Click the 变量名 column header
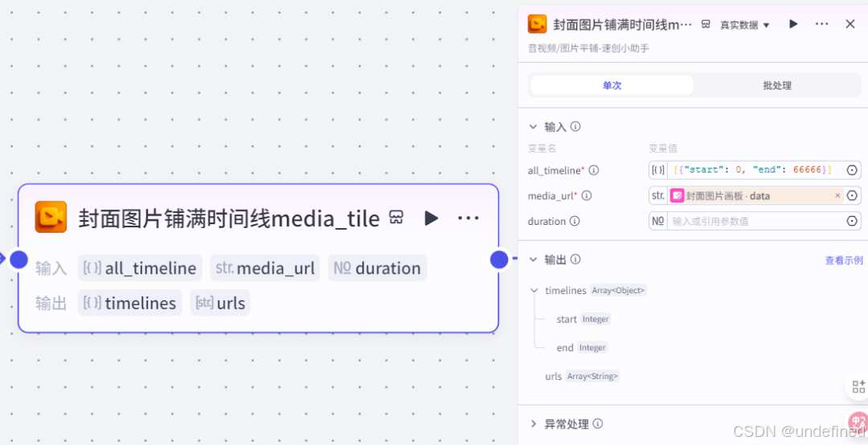This screenshot has width=868, height=445. pyautogui.click(x=542, y=149)
